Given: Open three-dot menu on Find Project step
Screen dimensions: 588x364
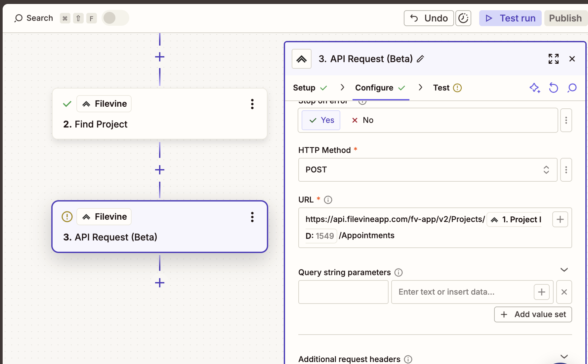Looking at the screenshot, I should click(x=252, y=104).
